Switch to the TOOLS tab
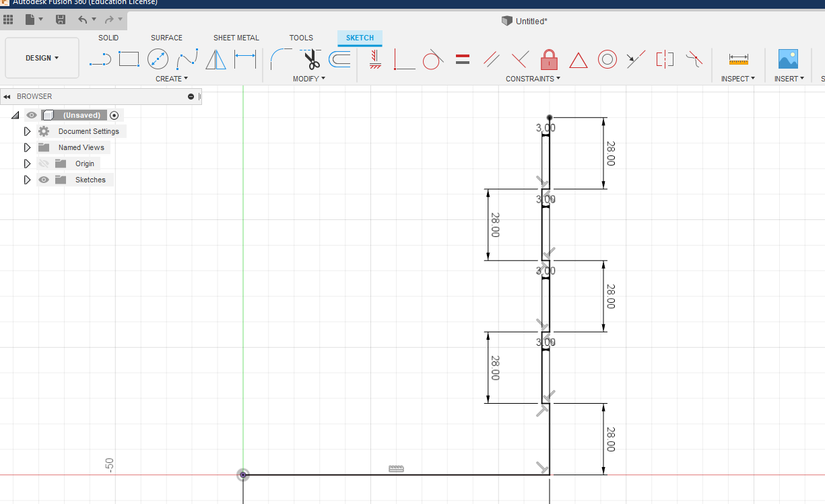This screenshot has height=504, width=825. 301,38
